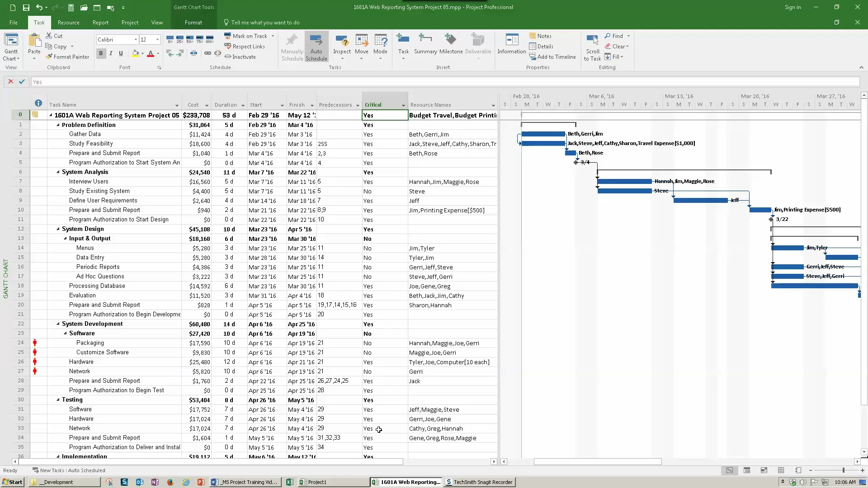Image resolution: width=868 pixels, height=488 pixels.
Task: Toggle Italic formatting
Action: [111, 53]
